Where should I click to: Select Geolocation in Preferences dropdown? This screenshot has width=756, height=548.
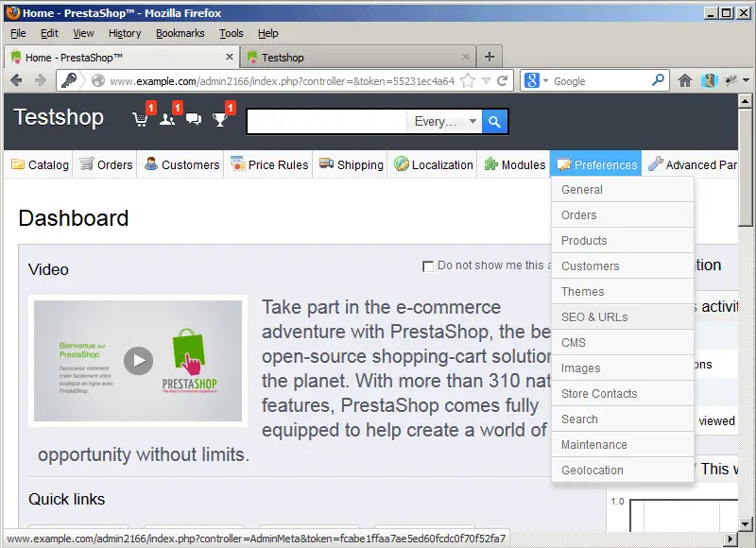click(623, 470)
